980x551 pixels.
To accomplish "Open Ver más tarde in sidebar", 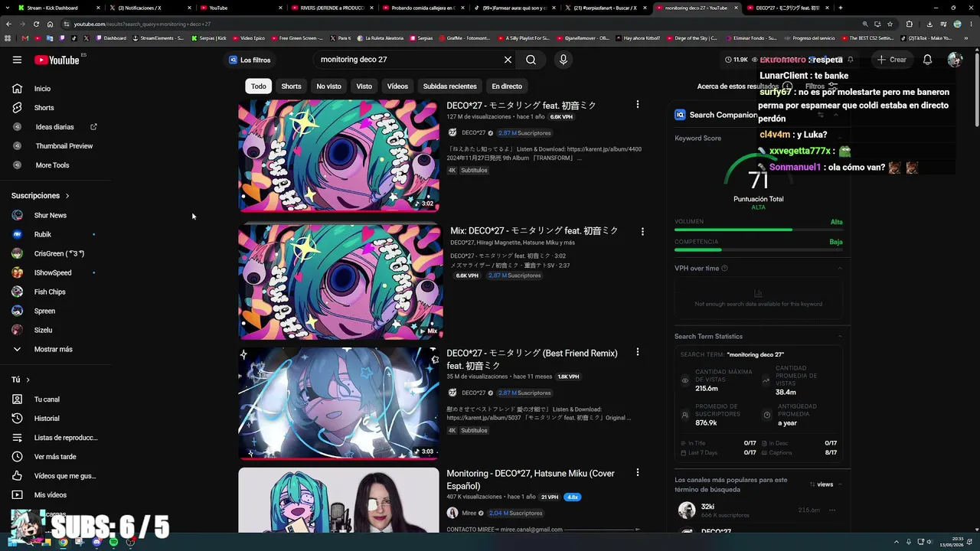I will pos(54,457).
